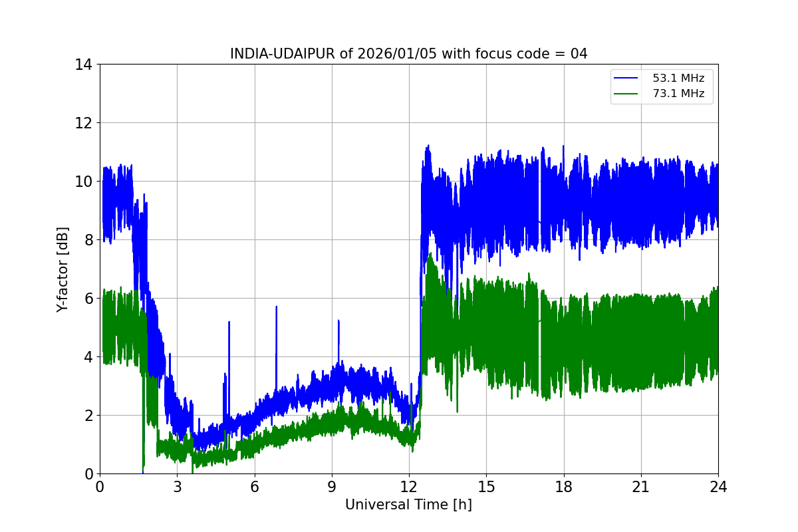This screenshot has width=798, height=532.
Task: Select the 53.1 MHz legend label
Action: [678, 78]
